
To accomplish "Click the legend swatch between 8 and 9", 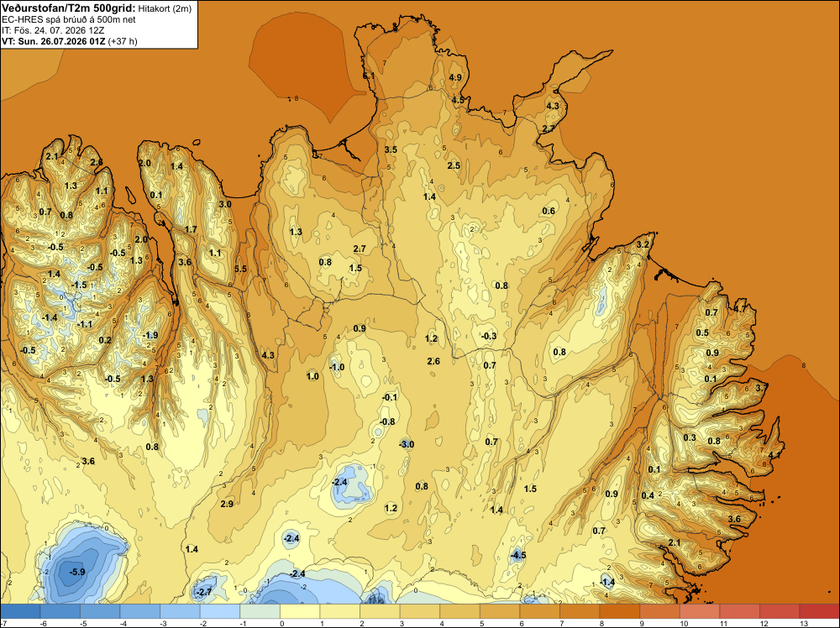I will pos(621,611).
